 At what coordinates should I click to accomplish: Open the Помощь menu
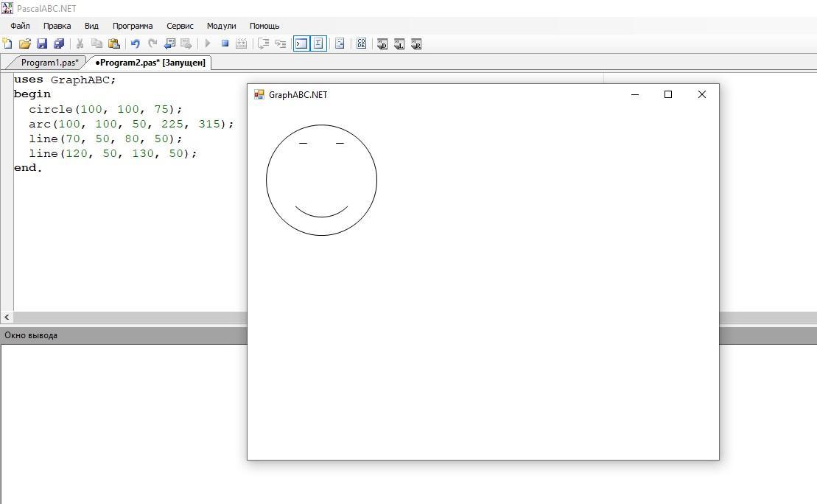[x=264, y=26]
